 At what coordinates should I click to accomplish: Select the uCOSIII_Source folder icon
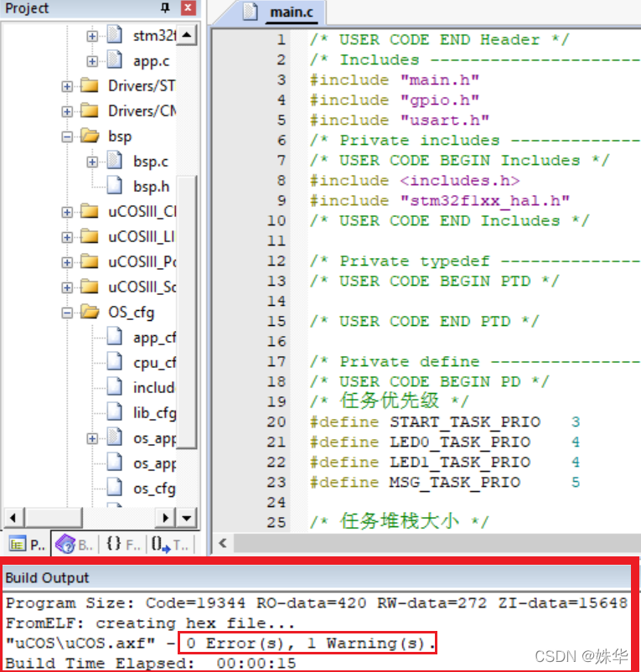pos(90,287)
